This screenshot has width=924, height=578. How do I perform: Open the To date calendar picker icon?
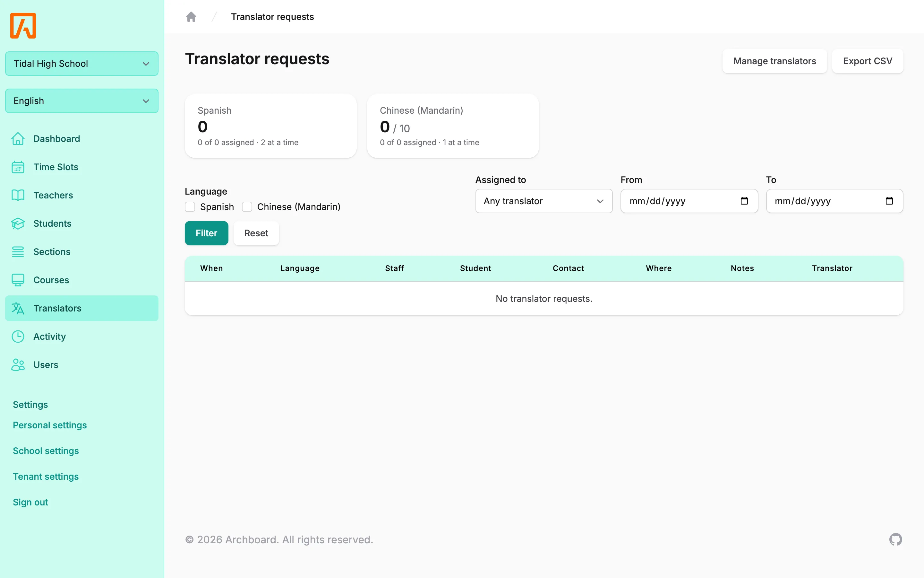pyautogui.click(x=889, y=201)
